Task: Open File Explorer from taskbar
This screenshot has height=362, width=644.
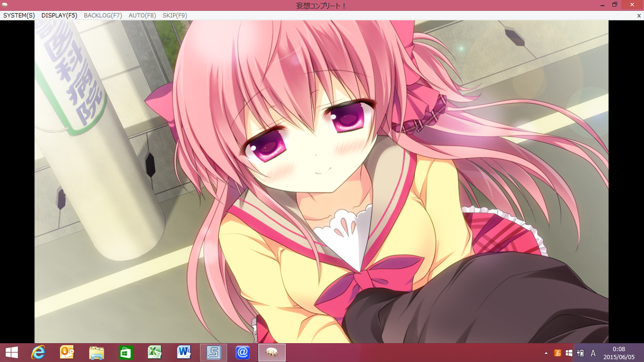Action: 97,352
